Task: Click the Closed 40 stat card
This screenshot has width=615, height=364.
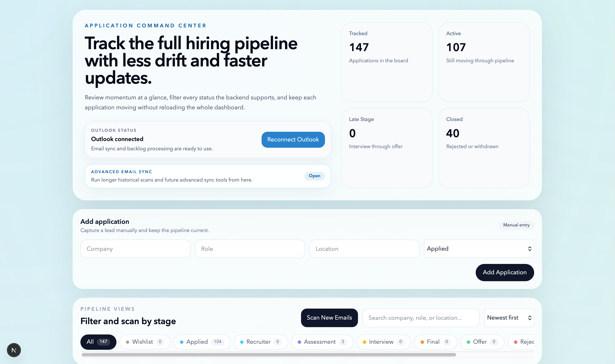Action: pos(484,148)
